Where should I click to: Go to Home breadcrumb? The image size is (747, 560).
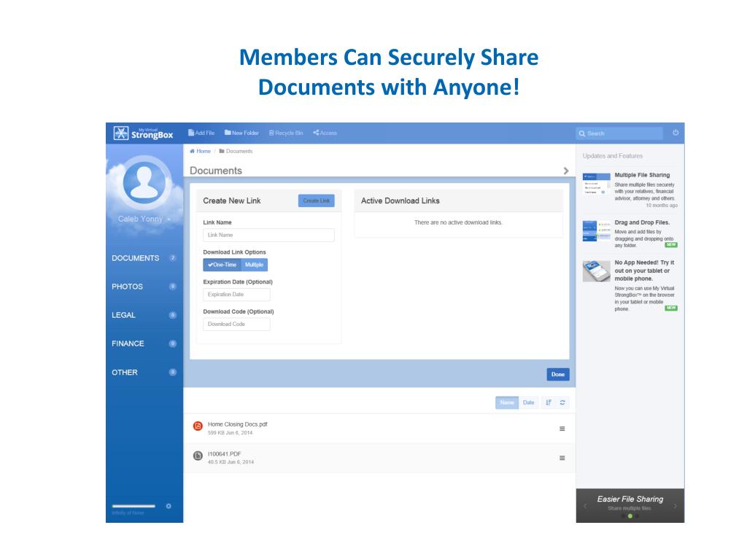click(x=200, y=151)
